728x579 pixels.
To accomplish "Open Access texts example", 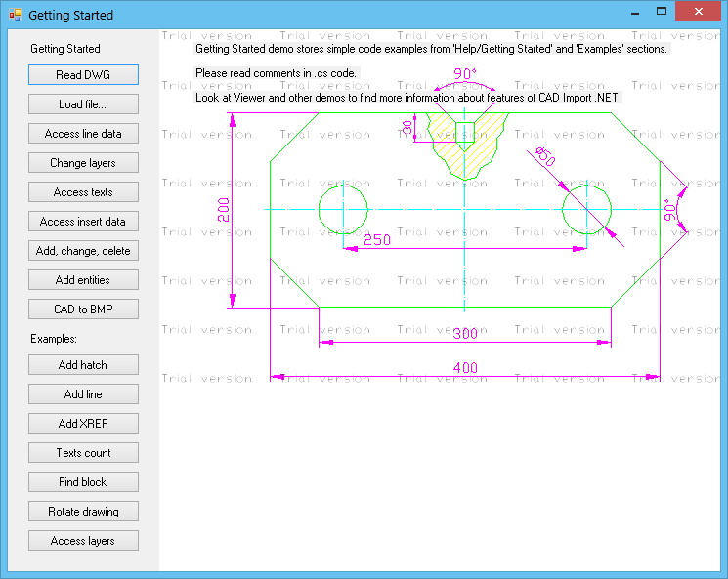I will coord(83,192).
